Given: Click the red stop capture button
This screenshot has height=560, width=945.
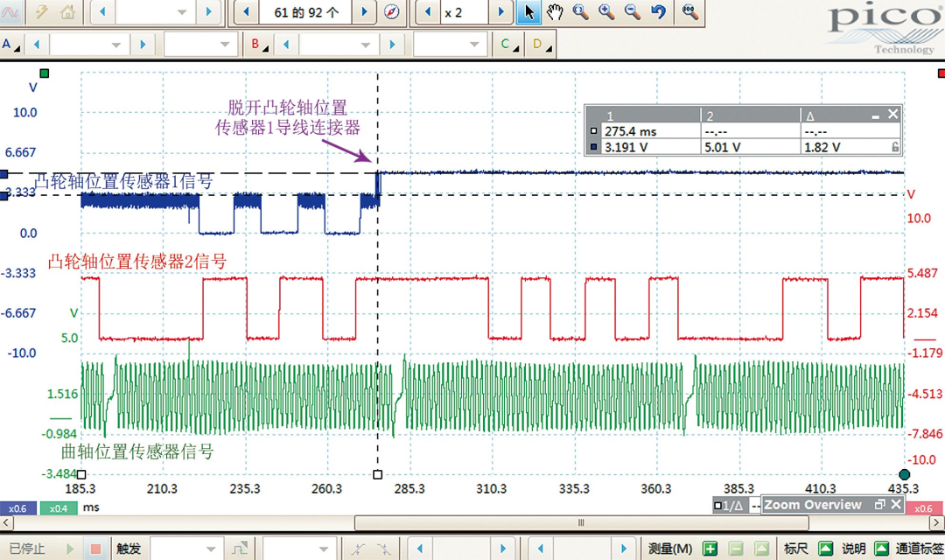Looking at the screenshot, I should 95,549.
